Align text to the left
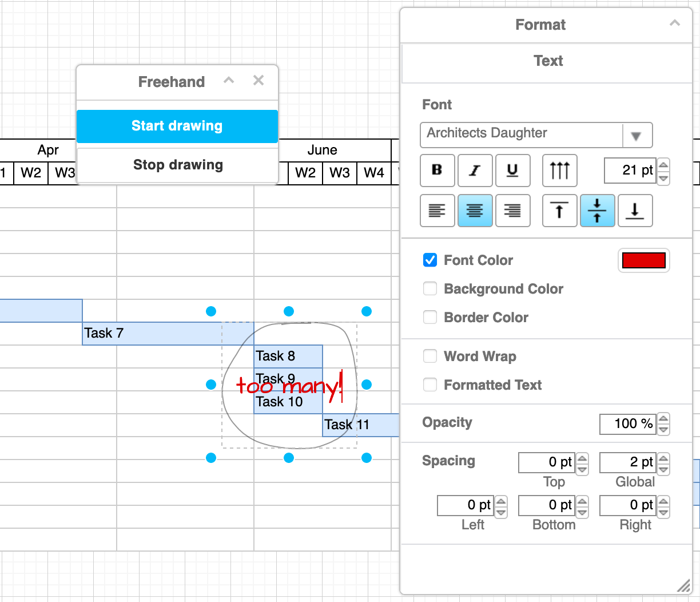The width and height of the screenshot is (700, 602). [x=437, y=211]
